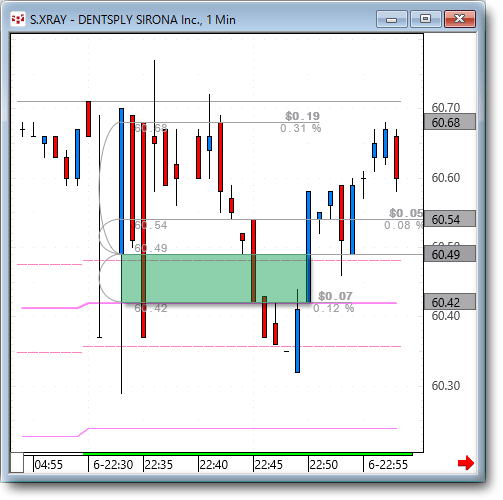Screen dimensions: 503x500
Task: Click the 60.60 price scale label
Action: pos(446,178)
